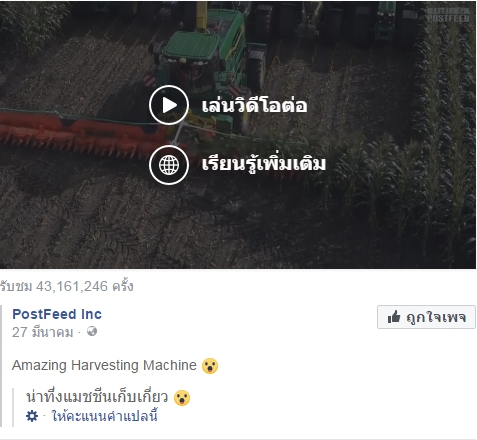This screenshot has height=440, width=477.
Task: Open the translation settings gear icon
Action: 32,416
